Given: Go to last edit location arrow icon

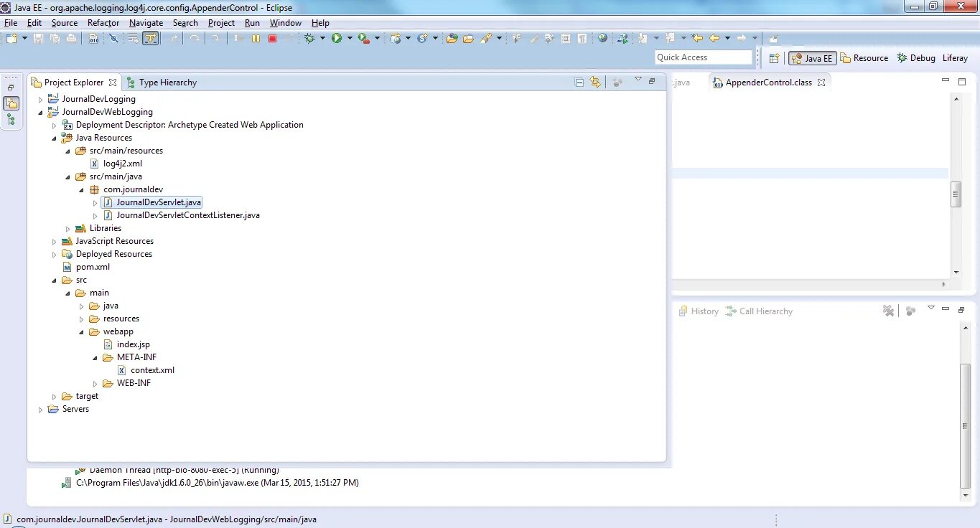Looking at the screenshot, I should click(697, 38).
